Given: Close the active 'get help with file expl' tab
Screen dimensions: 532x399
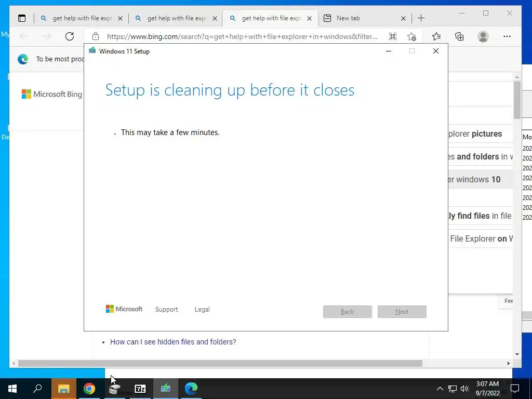Looking at the screenshot, I should click(310, 18).
